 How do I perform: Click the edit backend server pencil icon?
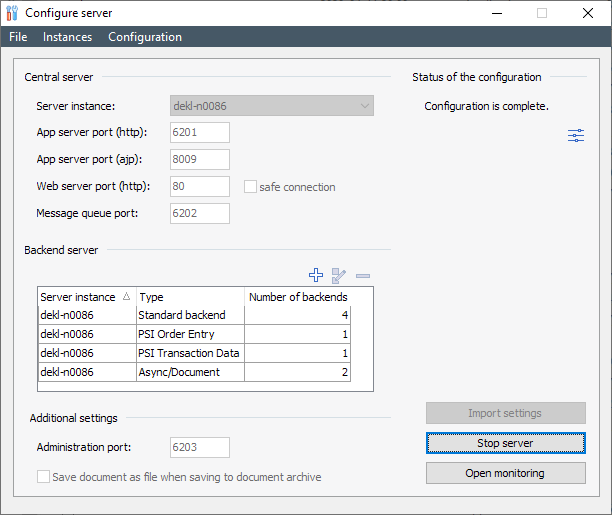(x=339, y=275)
